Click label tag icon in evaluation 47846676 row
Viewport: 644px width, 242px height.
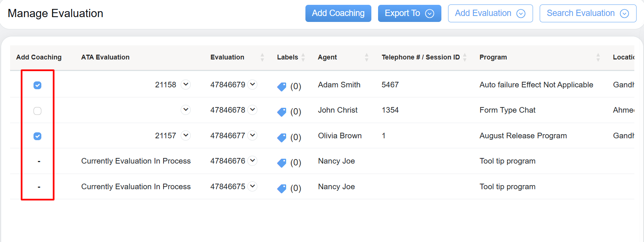coord(282,163)
